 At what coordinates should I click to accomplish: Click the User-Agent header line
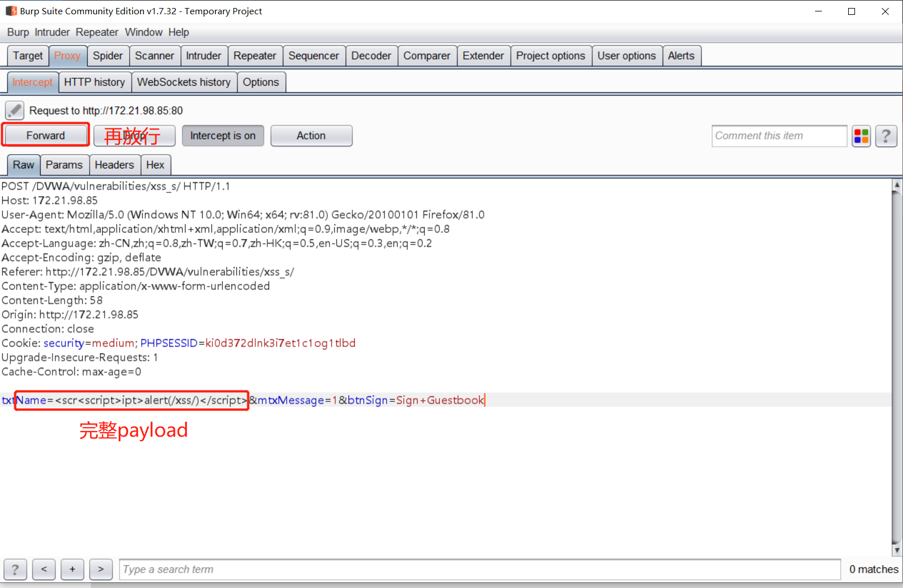(x=243, y=215)
